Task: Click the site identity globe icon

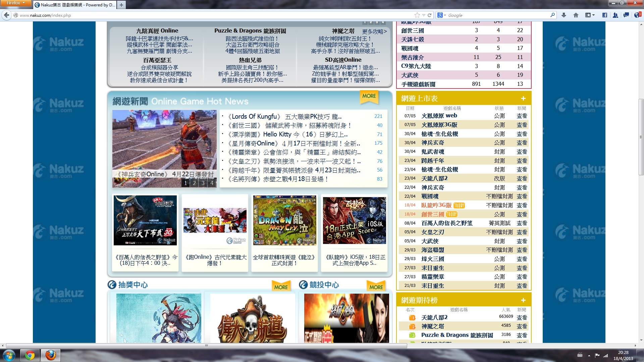Action: tap(15, 15)
